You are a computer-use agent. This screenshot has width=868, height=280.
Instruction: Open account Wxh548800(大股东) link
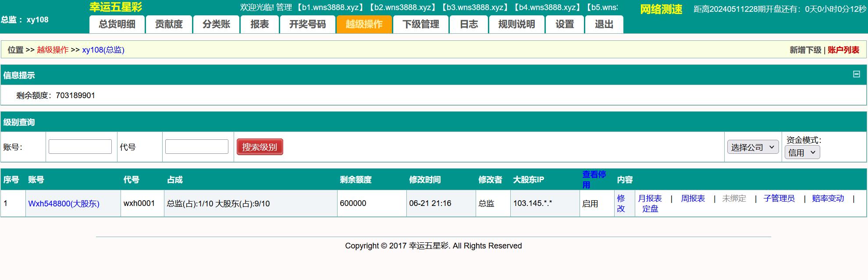click(x=64, y=204)
